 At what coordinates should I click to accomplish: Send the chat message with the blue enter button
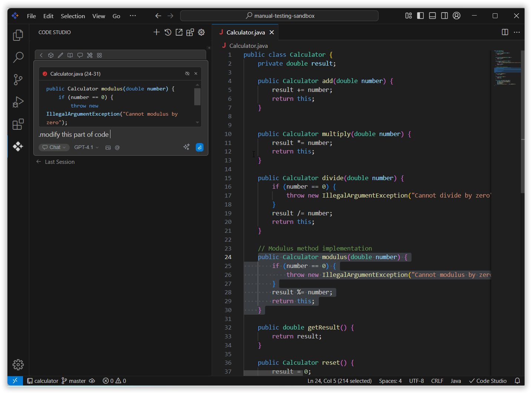point(199,147)
